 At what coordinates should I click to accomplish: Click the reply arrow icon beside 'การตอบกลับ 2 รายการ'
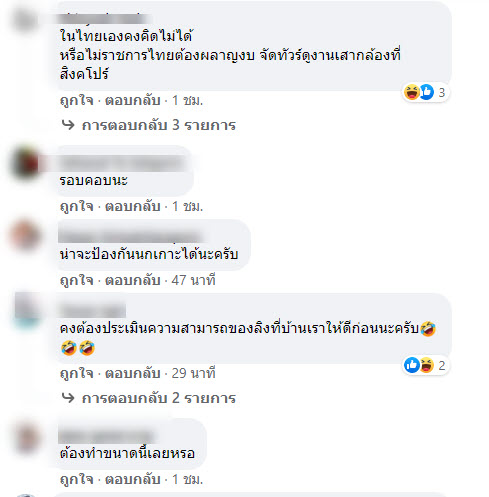(x=68, y=398)
